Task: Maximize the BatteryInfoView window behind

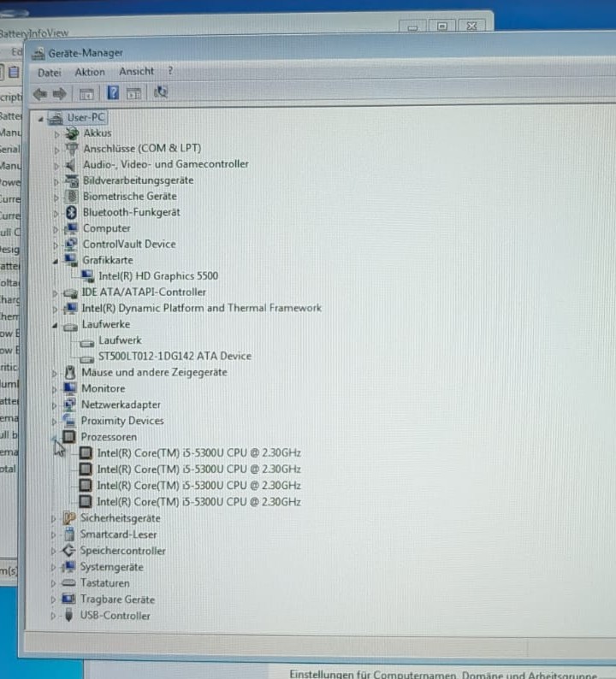Action: [x=441, y=27]
